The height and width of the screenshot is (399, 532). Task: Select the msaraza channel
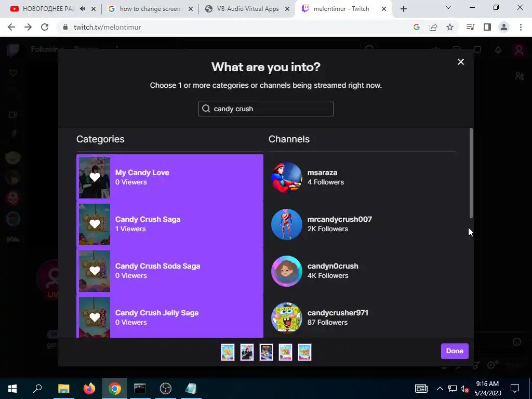point(362,178)
